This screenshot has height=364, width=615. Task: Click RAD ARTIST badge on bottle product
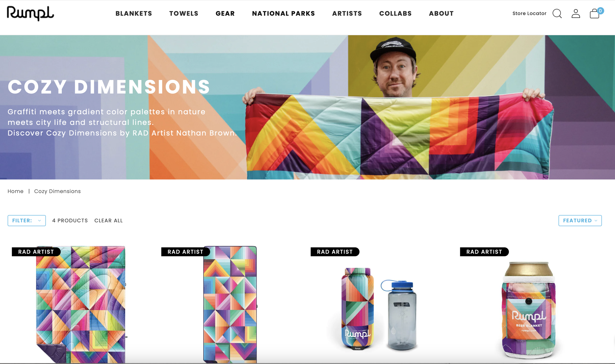(x=335, y=252)
